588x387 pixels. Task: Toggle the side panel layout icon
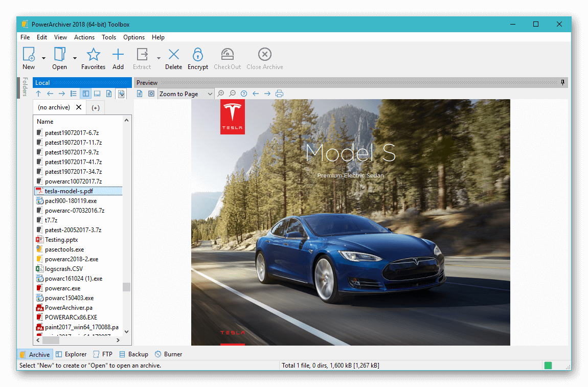(x=86, y=94)
